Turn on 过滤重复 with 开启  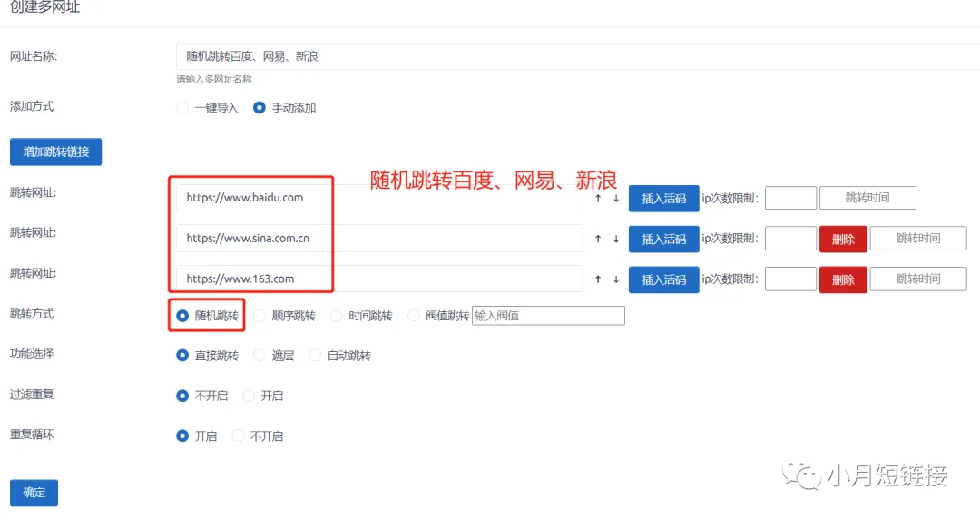(249, 397)
